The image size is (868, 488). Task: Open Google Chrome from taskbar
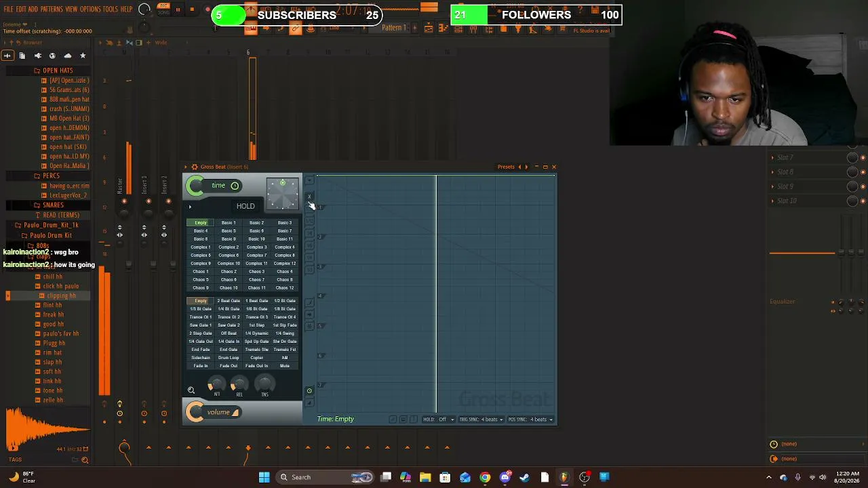pyautogui.click(x=485, y=477)
